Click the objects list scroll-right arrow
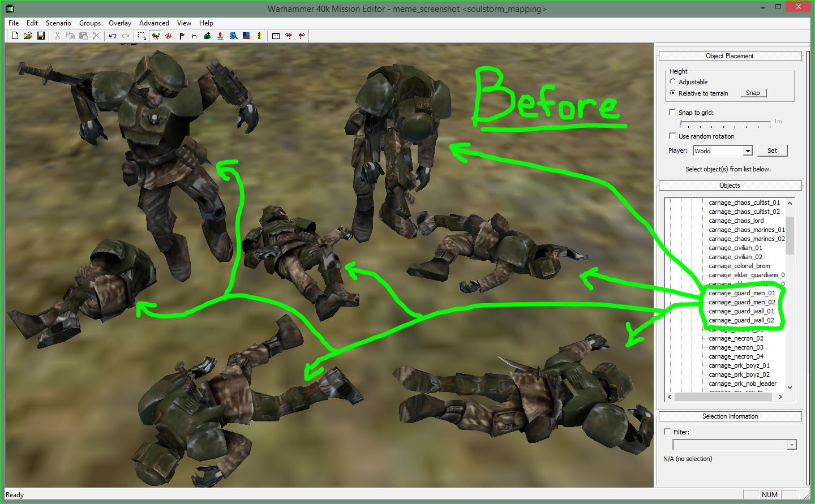 tap(780, 397)
